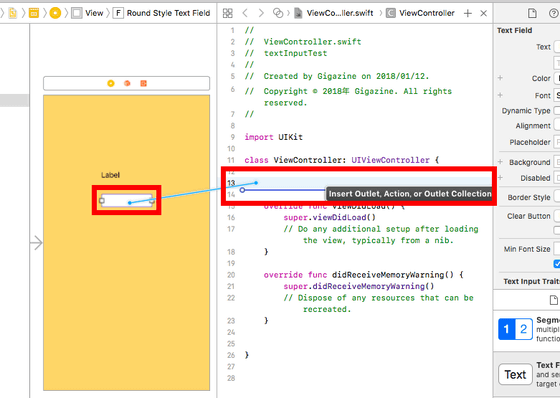The width and height of the screenshot is (560, 398).
Task: Click the initial view controller entry arrow
Action: pyautogui.click(x=36, y=243)
